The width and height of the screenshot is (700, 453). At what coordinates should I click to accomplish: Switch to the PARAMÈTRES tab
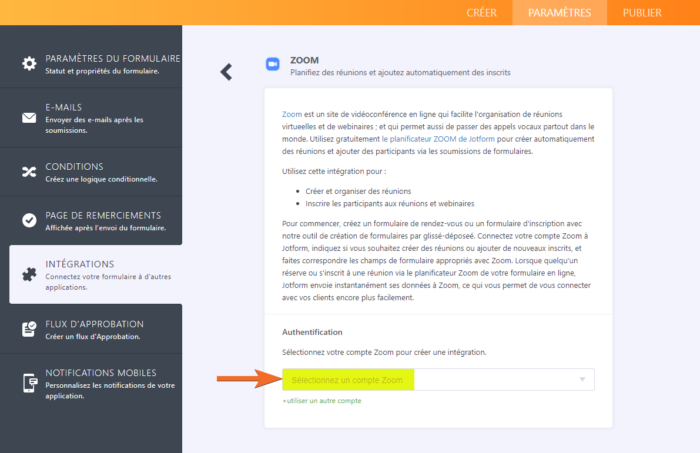click(559, 12)
